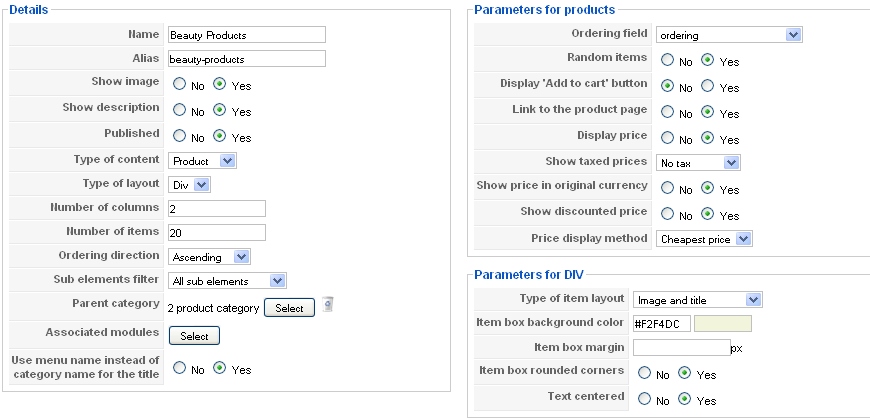Click Select button for Associated modules
This screenshot has height=420, width=870.
tap(194, 336)
